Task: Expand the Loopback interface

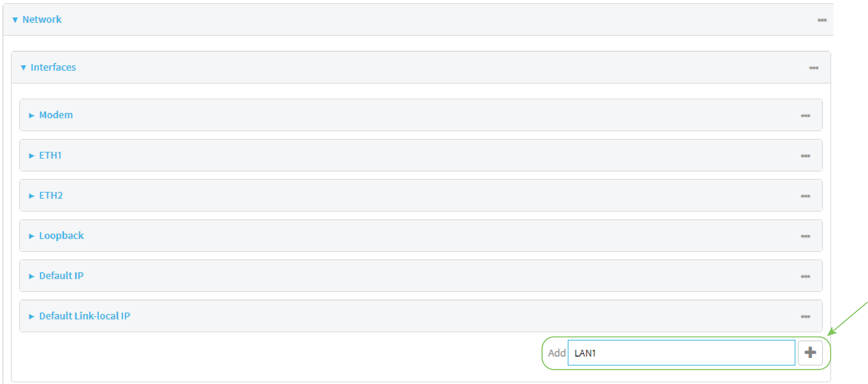Action: point(32,236)
